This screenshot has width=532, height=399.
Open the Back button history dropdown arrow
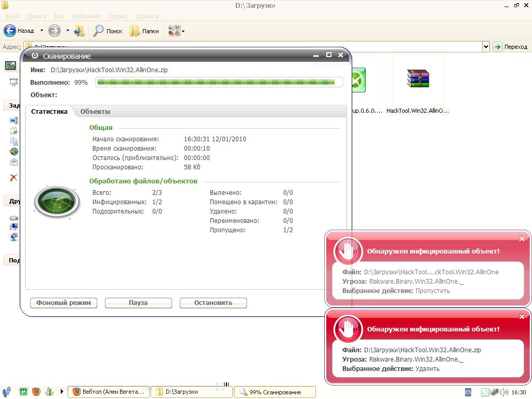(42, 31)
